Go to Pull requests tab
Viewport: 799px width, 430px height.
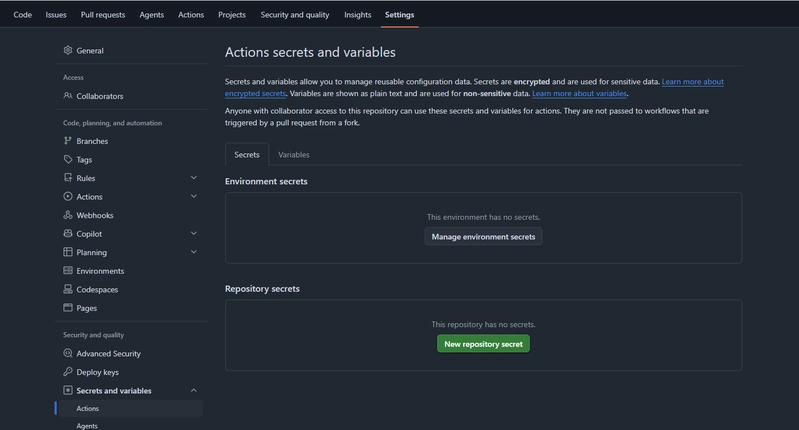point(103,15)
